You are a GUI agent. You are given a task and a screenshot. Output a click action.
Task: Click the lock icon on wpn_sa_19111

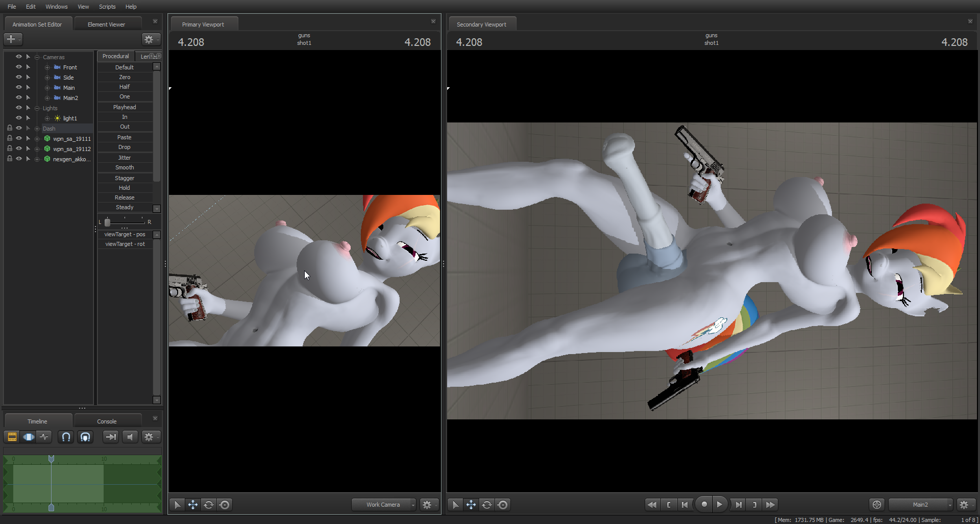point(10,138)
